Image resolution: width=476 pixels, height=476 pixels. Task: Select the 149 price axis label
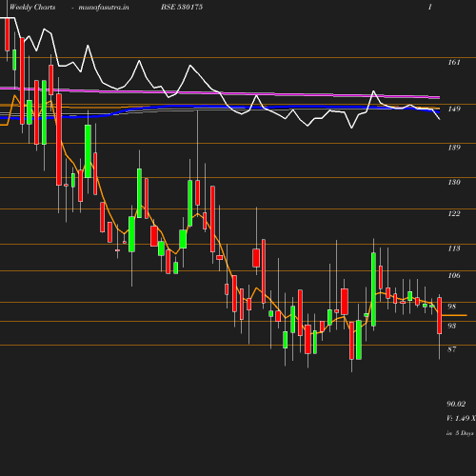(x=454, y=109)
